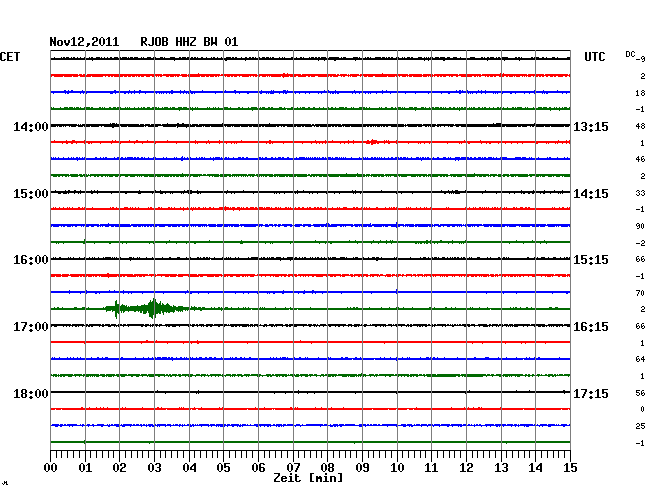Click the DC column header
This screenshot has width=650, height=494.
(630, 54)
